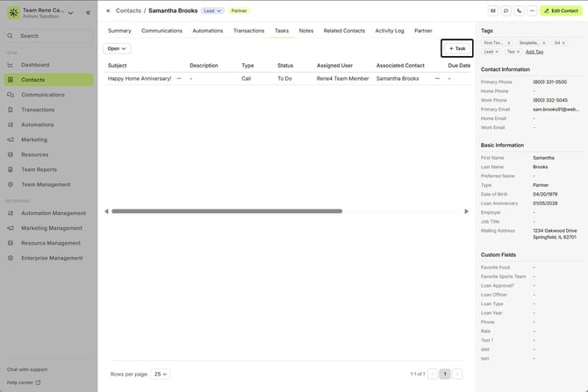Remove the Test tag

(519, 52)
